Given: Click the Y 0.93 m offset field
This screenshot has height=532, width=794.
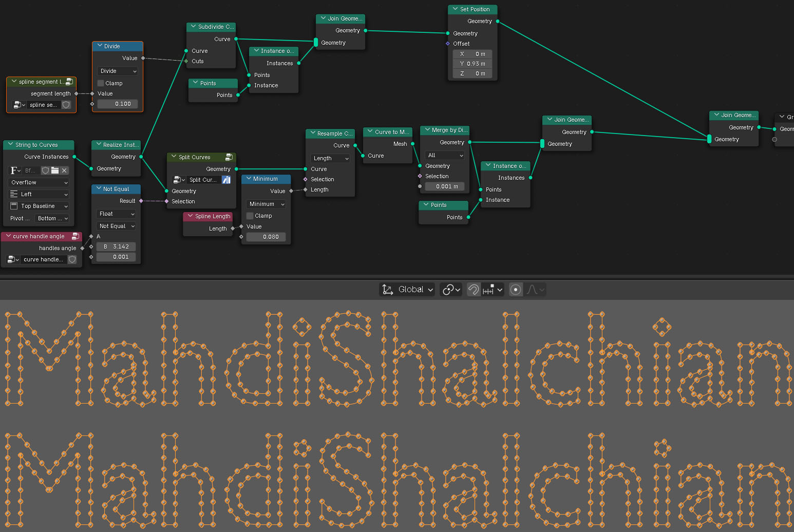Looking at the screenshot, I should (472, 64).
